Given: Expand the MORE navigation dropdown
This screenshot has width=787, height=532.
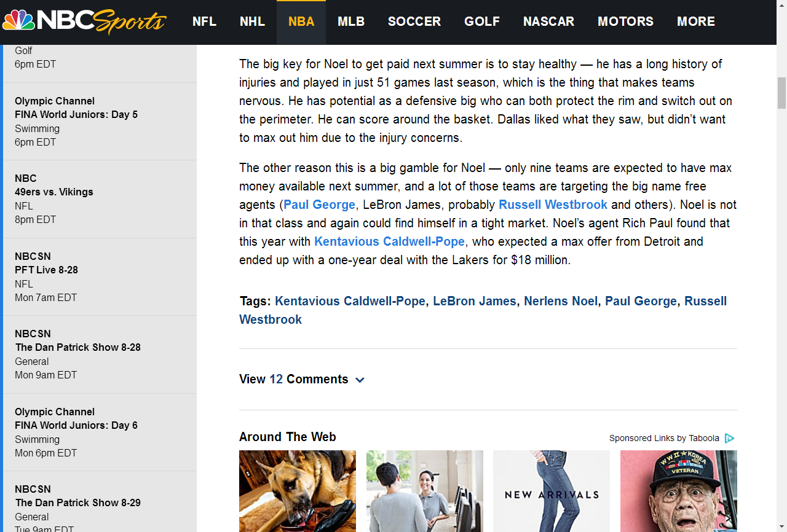Looking at the screenshot, I should point(695,22).
